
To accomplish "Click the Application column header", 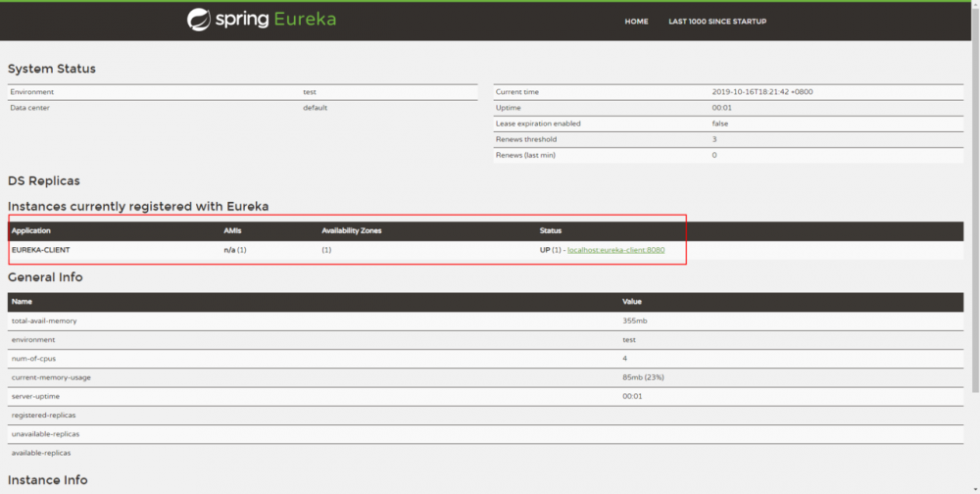I will click(30, 230).
